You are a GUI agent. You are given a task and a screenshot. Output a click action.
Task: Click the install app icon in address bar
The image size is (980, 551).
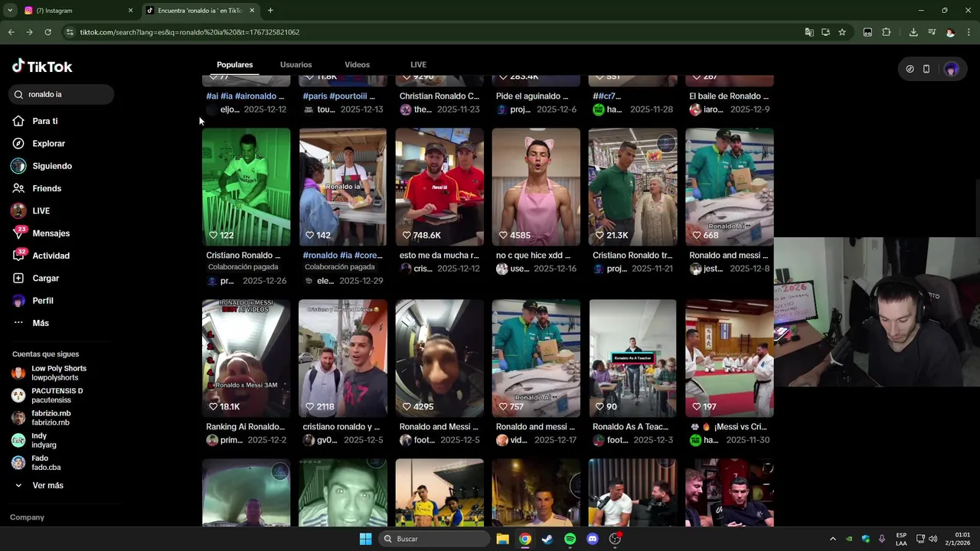click(x=825, y=32)
